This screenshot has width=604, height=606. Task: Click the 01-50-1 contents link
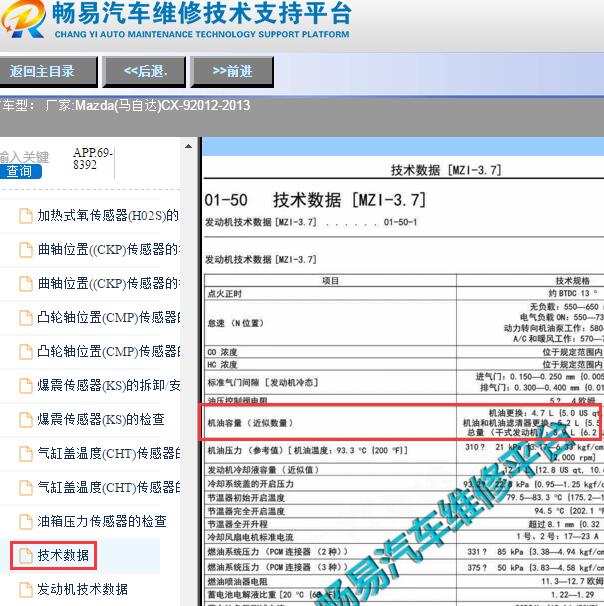[x=400, y=222]
